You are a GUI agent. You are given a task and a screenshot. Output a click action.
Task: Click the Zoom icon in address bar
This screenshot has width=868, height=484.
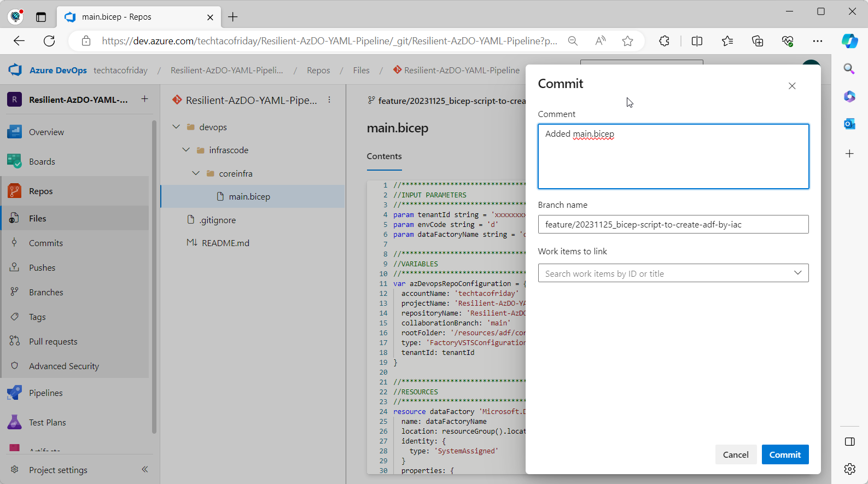click(573, 41)
